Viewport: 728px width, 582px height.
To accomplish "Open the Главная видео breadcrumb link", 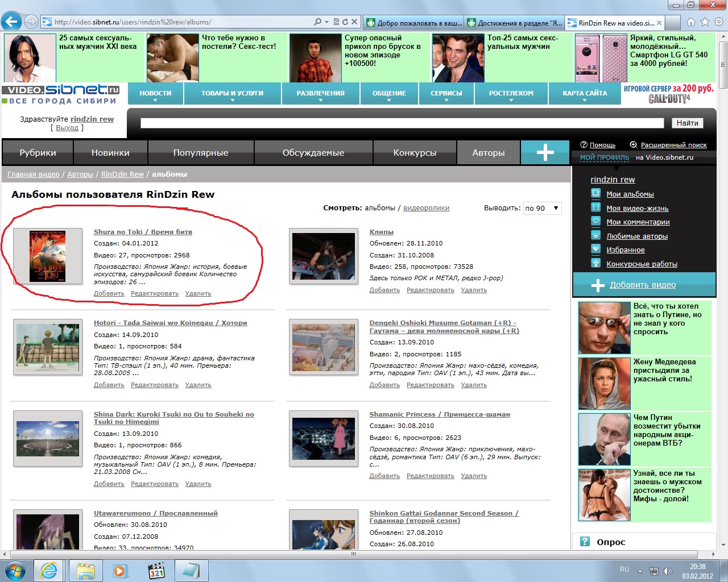I will pos(34,174).
